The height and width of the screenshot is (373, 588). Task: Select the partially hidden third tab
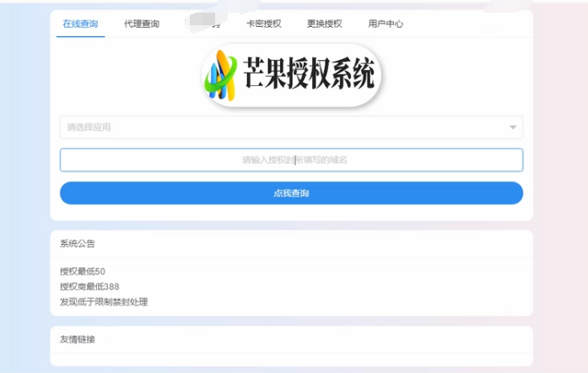click(202, 24)
